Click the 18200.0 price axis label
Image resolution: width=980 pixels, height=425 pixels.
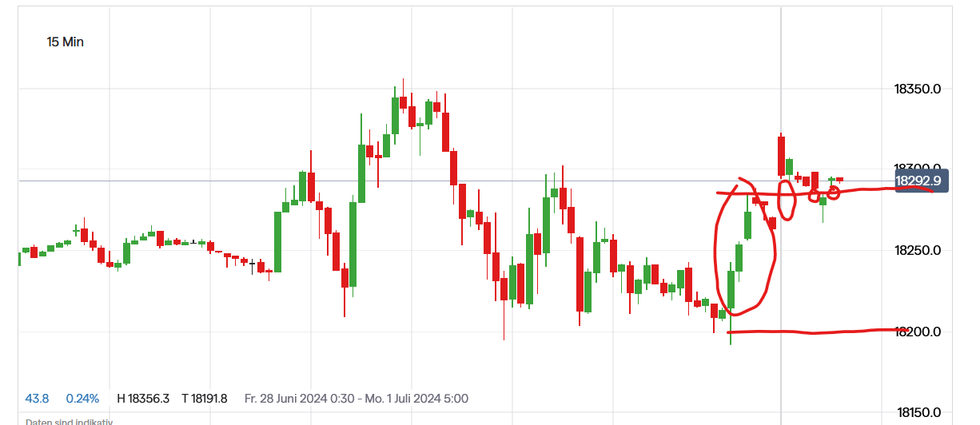917,332
